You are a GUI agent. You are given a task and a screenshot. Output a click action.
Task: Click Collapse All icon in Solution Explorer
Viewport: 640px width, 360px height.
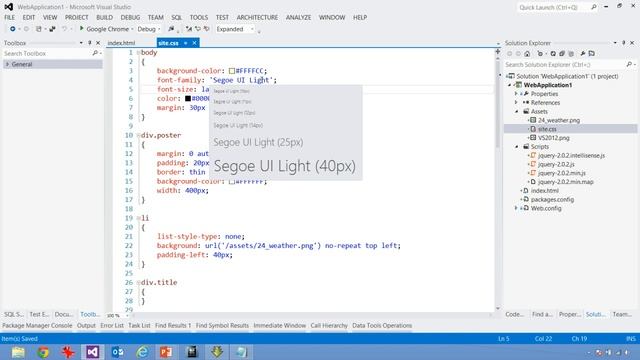562,53
